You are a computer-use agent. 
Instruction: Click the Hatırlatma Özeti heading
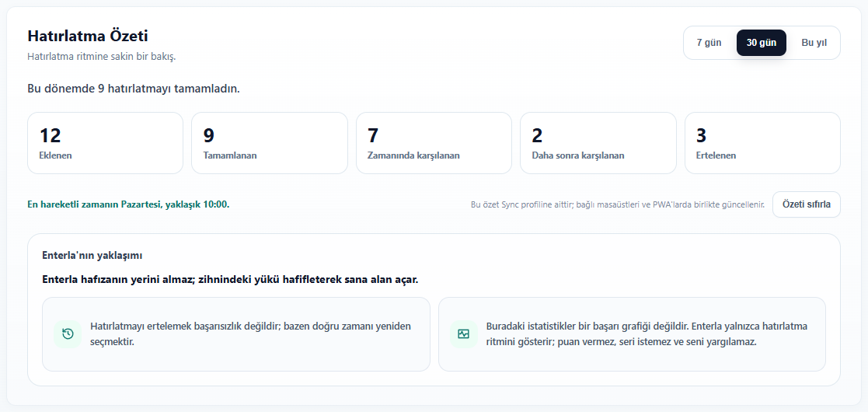(88, 36)
